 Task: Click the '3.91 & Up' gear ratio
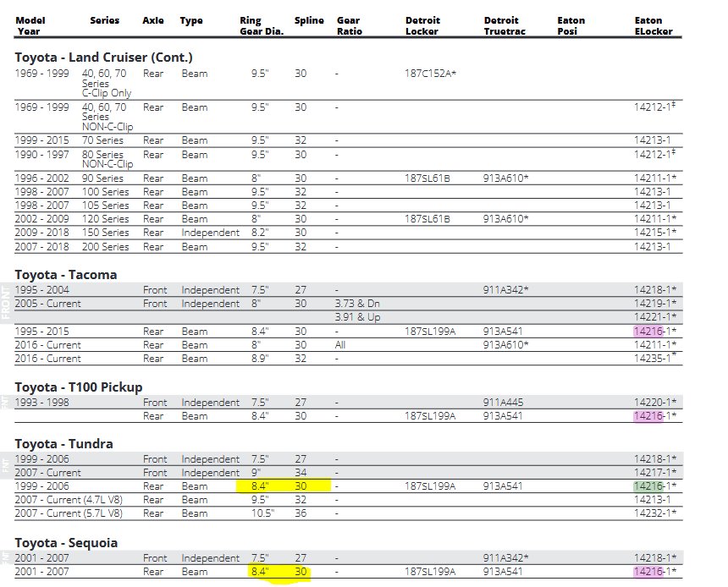(357, 317)
